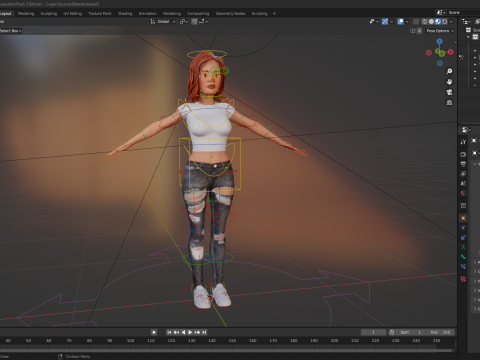Open the Tool properties tab icon
Viewport: 480px width, 360px height.
tap(463, 142)
